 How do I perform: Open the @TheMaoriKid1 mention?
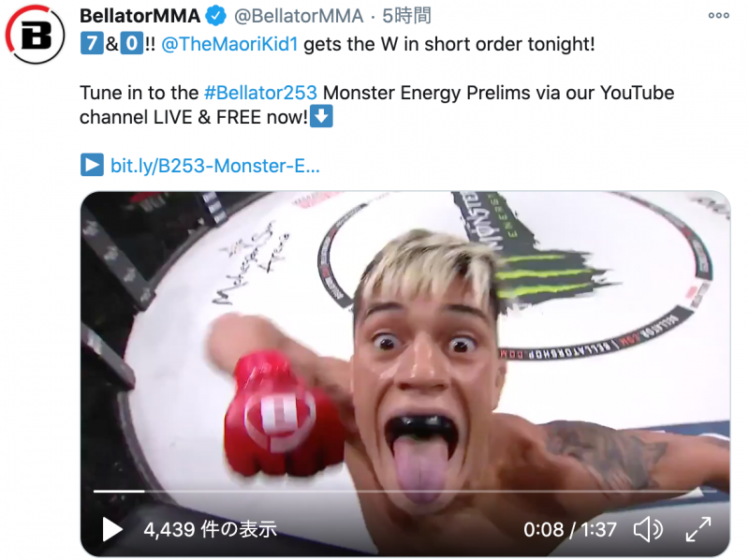(x=229, y=44)
